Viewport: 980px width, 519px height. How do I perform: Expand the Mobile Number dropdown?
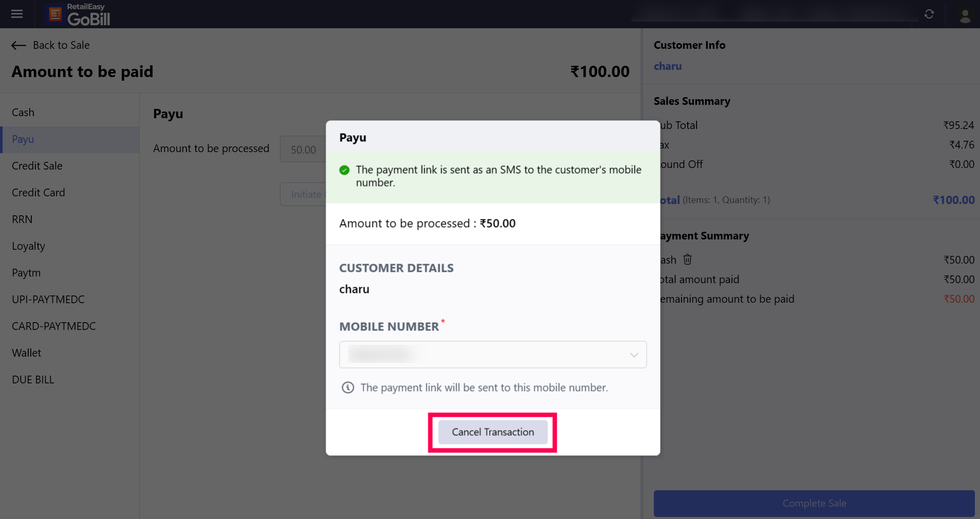tap(634, 355)
